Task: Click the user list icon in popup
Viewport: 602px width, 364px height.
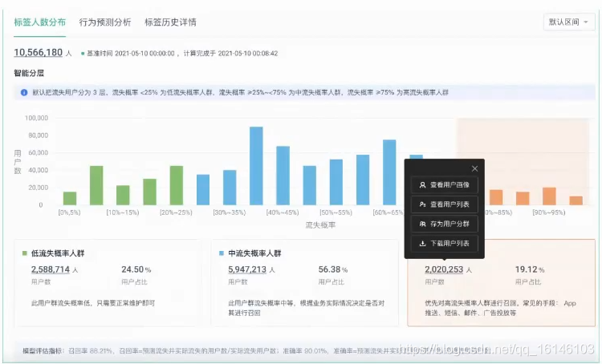Action: pyautogui.click(x=422, y=204)
